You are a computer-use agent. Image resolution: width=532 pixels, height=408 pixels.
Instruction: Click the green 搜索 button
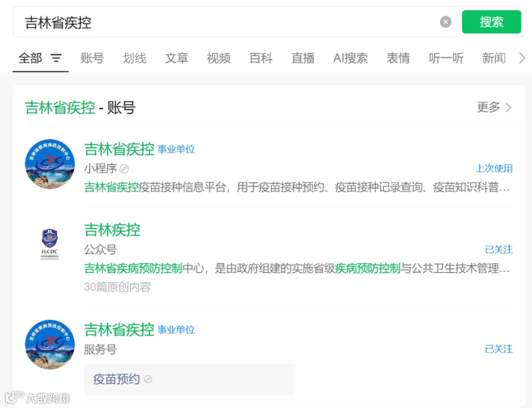tap(491, 22)
